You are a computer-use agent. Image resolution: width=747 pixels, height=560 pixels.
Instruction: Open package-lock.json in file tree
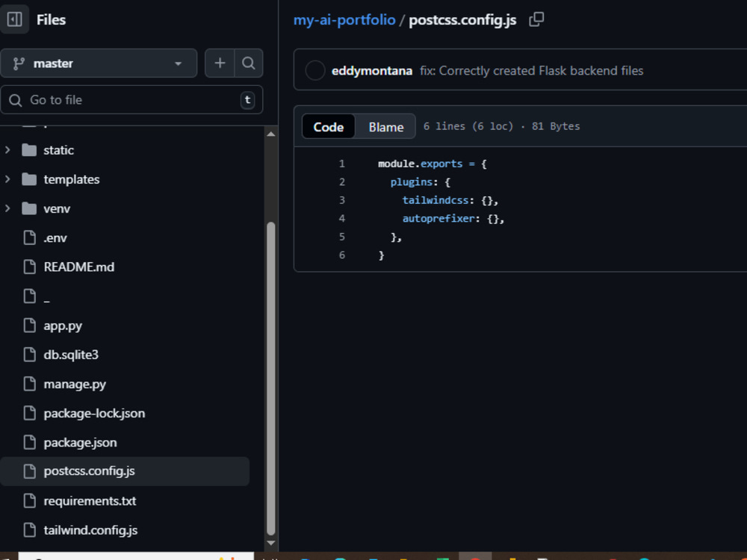[x=94, y=414]
